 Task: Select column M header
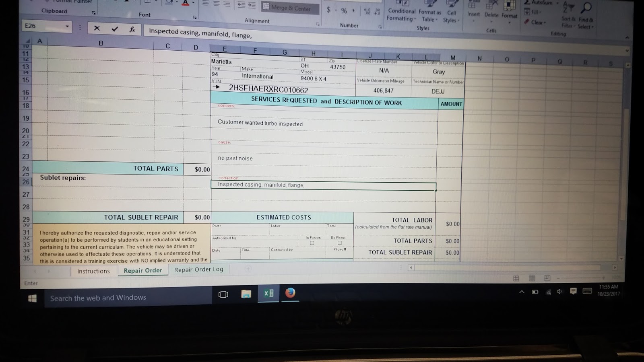coord(453,58)
